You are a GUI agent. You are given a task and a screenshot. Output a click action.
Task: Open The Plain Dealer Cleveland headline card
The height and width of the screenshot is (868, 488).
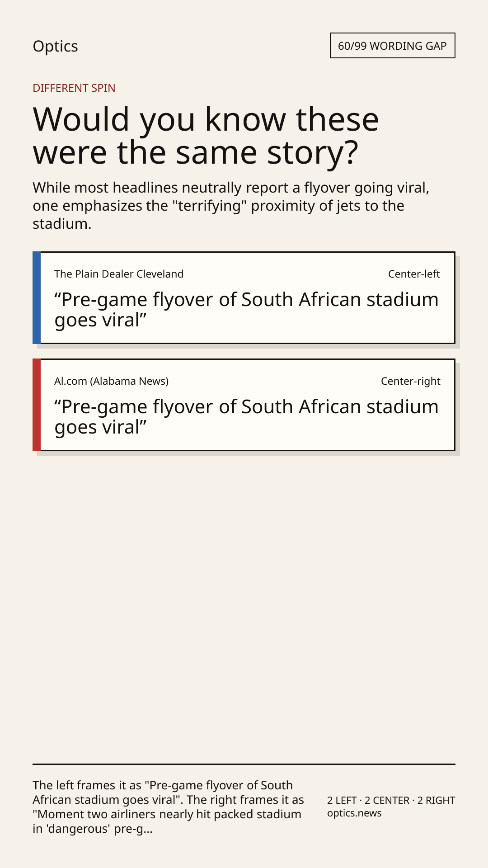[244, 297]
